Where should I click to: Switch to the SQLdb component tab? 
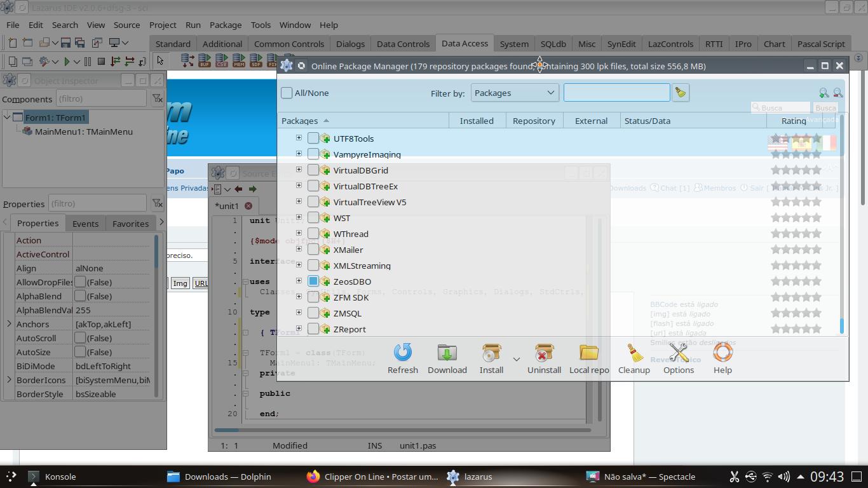click(553, 44)
